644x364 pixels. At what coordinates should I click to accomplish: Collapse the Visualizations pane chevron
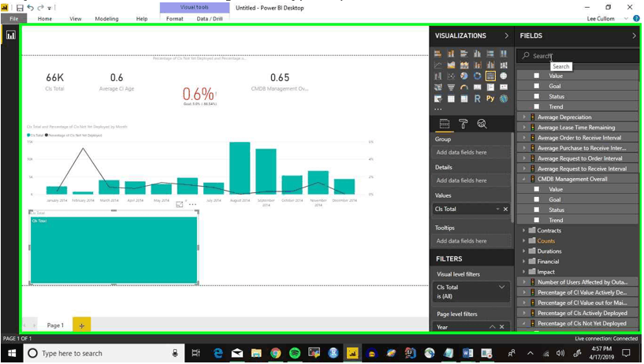point(506,35)
